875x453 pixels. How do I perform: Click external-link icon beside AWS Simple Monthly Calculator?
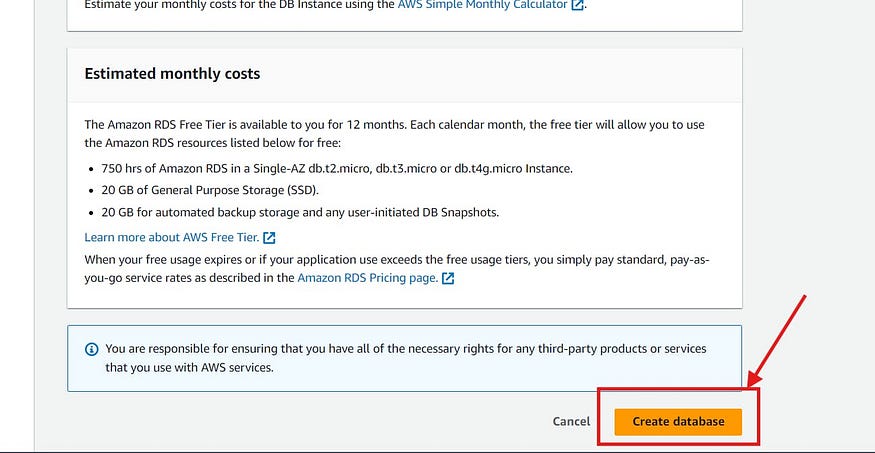578,6
